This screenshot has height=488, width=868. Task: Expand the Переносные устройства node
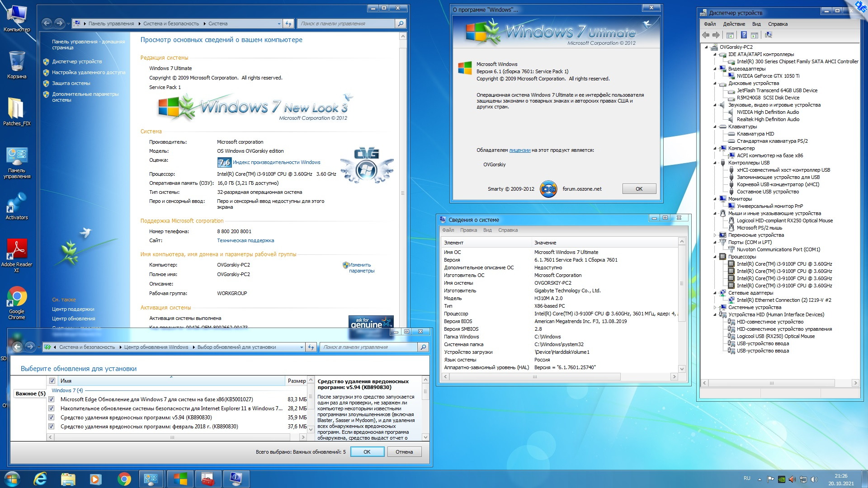click(x=715, y=235)
